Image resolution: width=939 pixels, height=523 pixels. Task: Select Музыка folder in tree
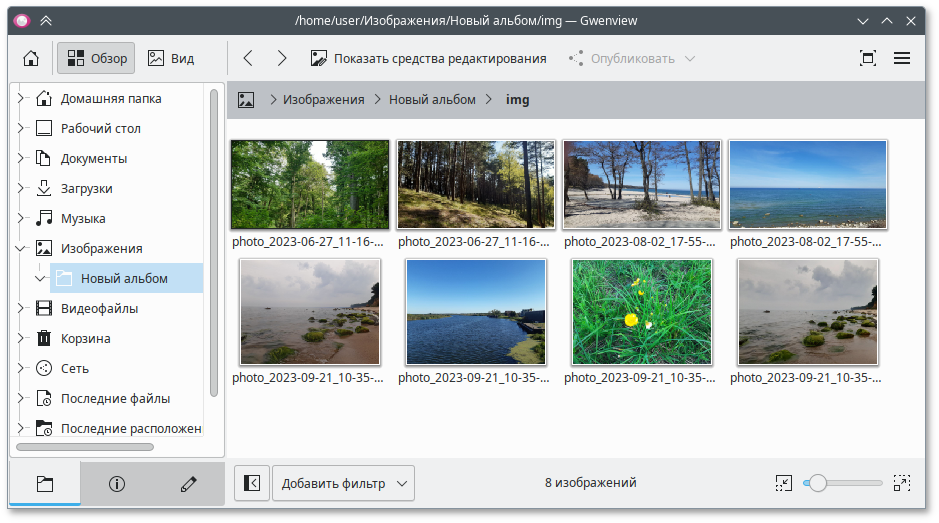point(83,218)
